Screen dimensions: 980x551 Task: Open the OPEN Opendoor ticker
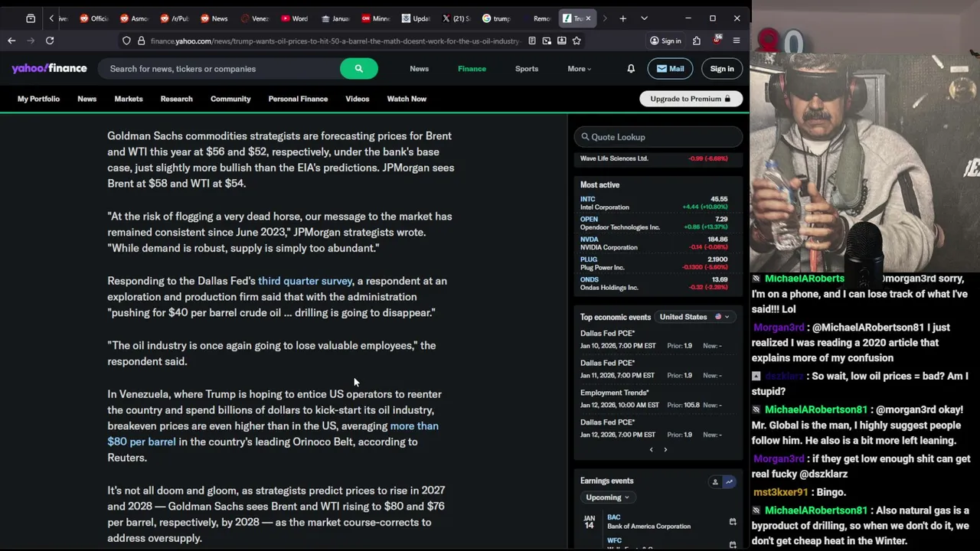click(589, 219)
